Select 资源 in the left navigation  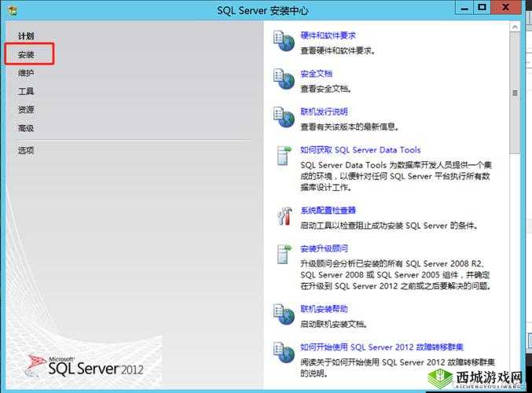click(x=26, y=110)
